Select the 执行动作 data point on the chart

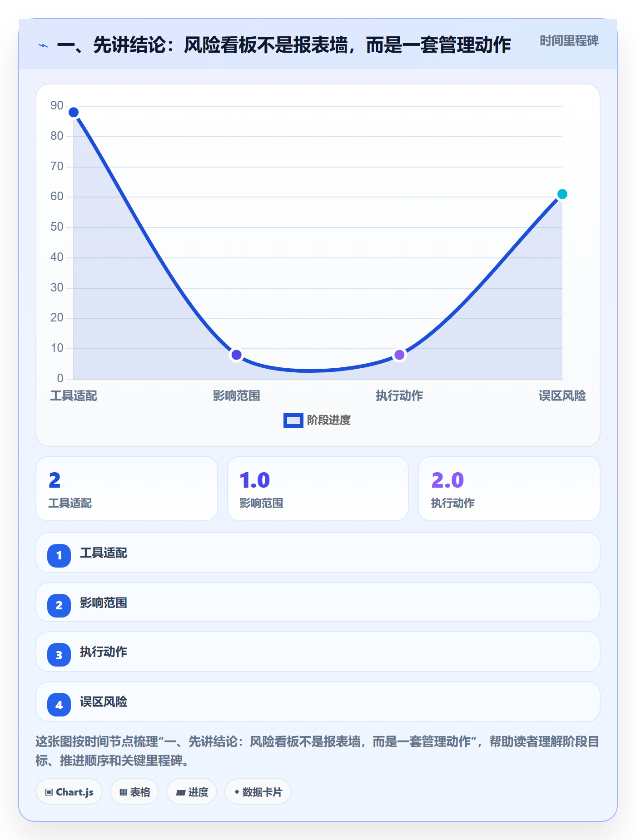click(x=399, y=355)
